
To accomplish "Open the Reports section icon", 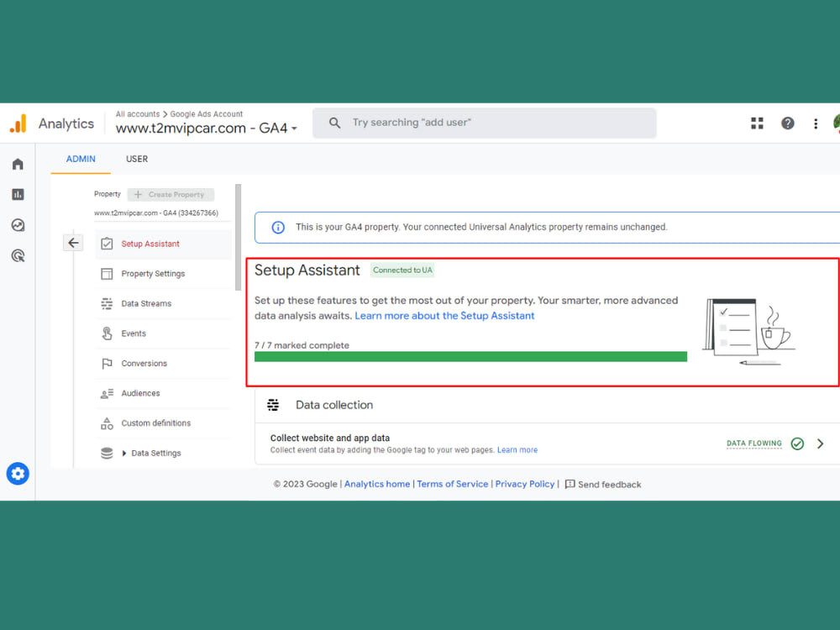I will (x=18, y=194).
